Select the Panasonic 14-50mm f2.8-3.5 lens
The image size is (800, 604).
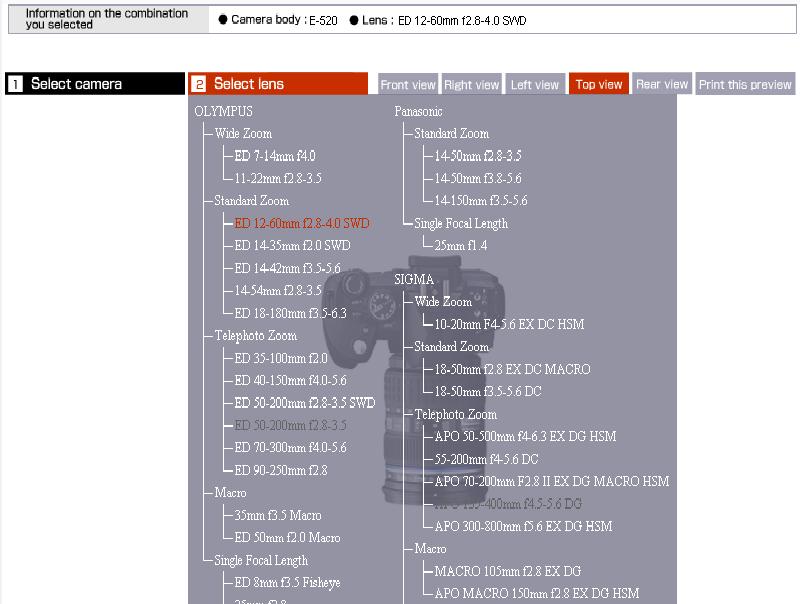pos(478,156)
